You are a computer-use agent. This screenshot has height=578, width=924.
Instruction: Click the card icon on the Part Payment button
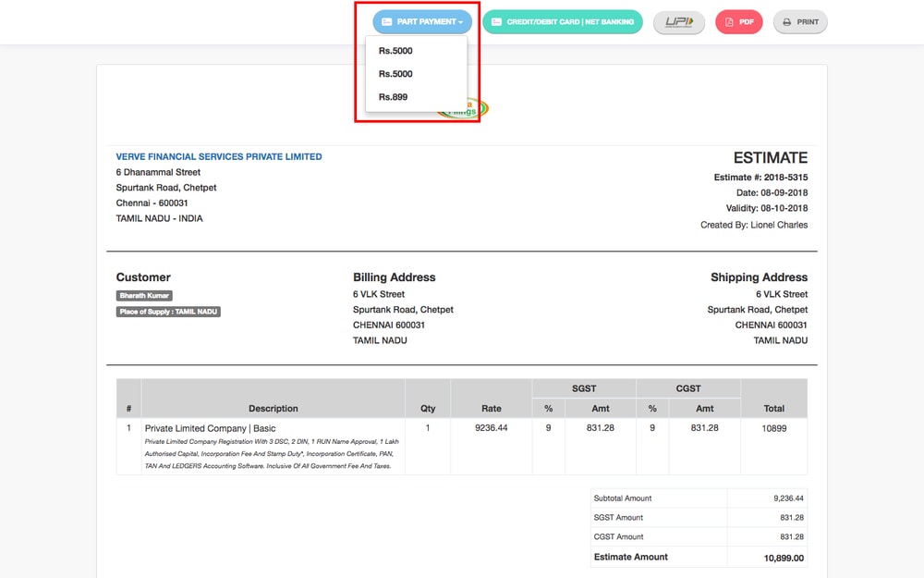pyautogui.click(x=387, y=21)
